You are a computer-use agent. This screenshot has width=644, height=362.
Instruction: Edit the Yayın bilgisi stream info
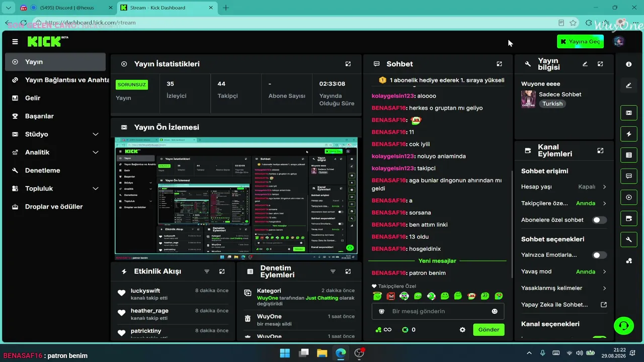(585, 64)
